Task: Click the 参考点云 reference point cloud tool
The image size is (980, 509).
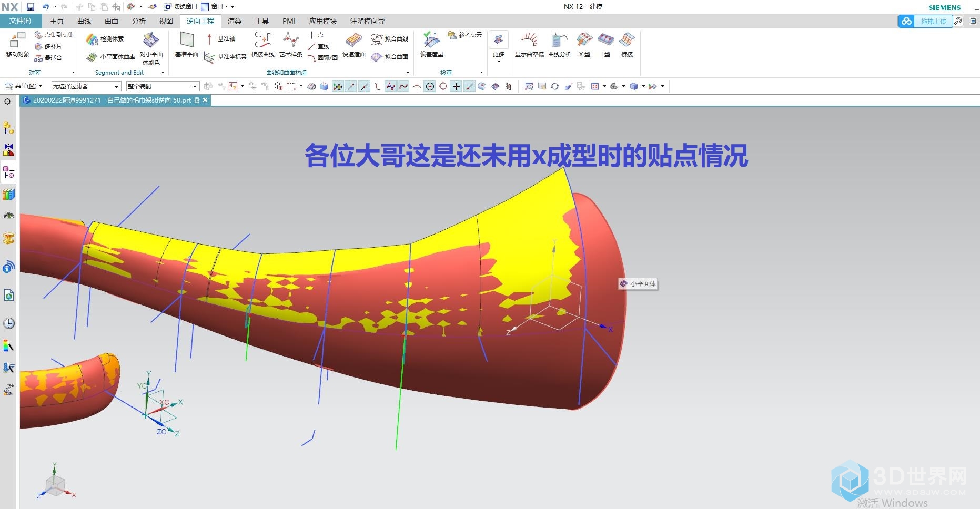Action: click(x=465, y=35)
